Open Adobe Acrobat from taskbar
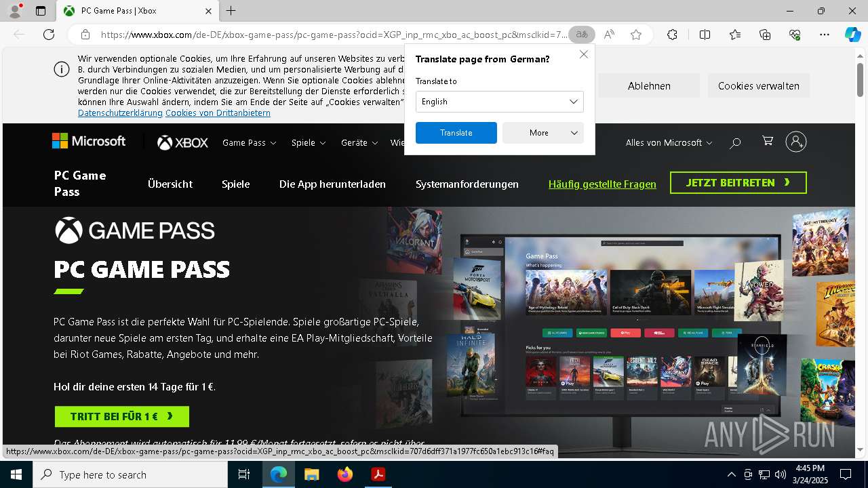 (378, 474)
